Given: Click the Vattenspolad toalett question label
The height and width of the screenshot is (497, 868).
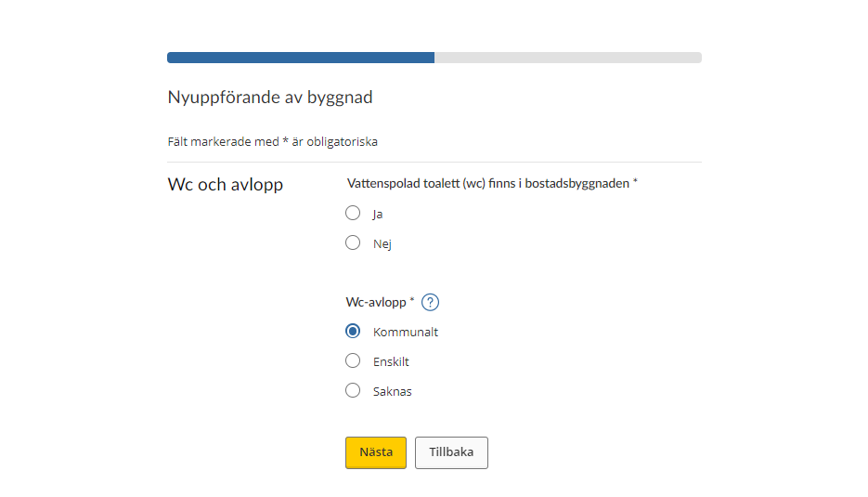Looking at the screenshot, I should (x=492, y=183).
